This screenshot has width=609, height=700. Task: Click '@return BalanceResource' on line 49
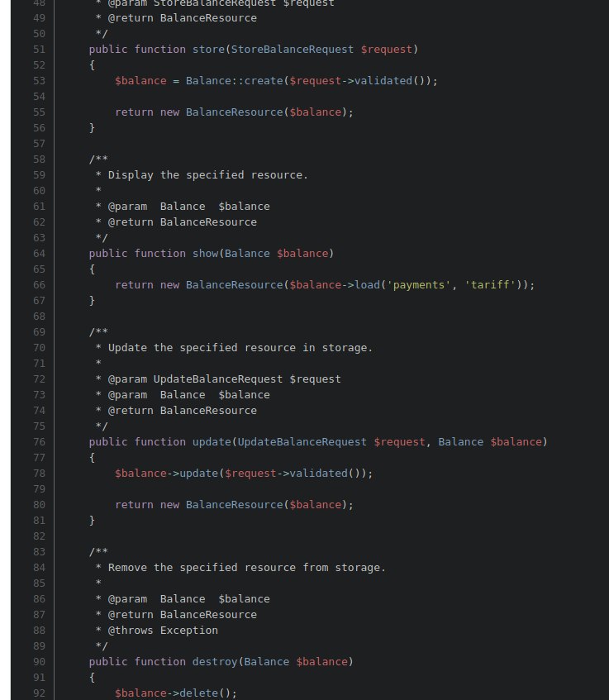[182, 18]
